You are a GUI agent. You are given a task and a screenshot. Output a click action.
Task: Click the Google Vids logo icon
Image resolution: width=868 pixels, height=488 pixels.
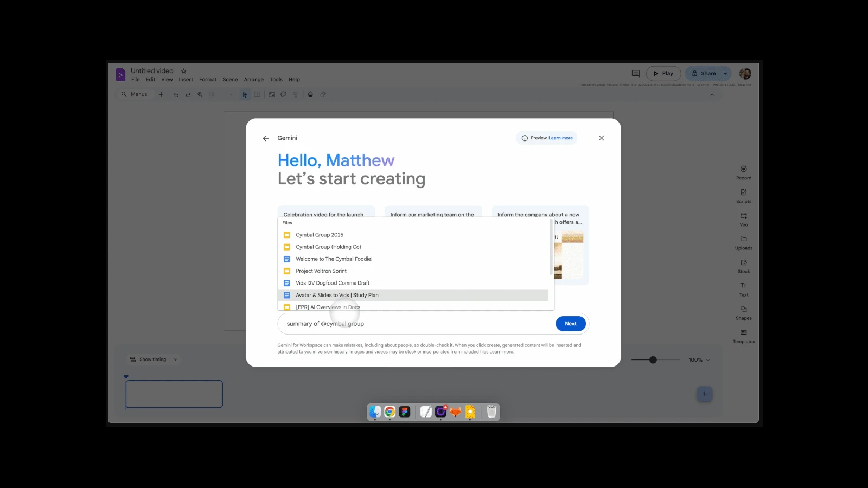(121, 75)
